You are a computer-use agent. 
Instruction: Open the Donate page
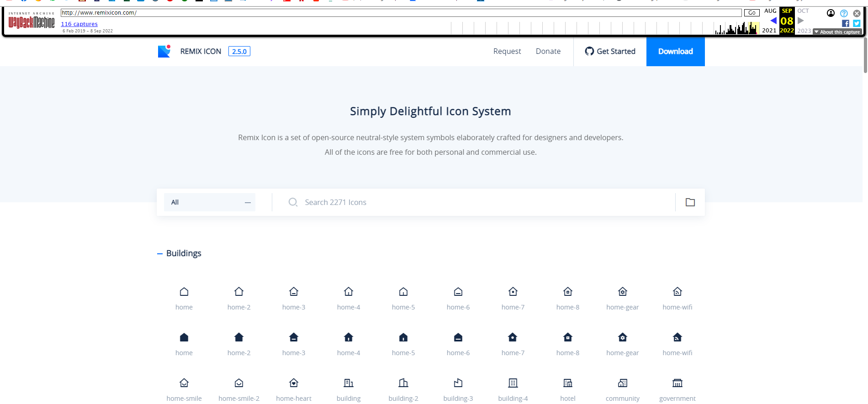tap(548, 52)
